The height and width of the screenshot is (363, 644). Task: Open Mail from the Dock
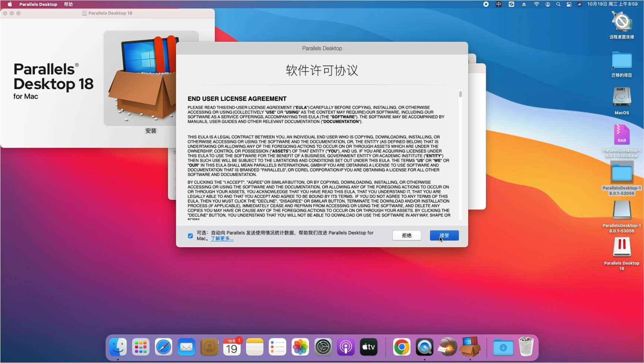coord(186,347)
